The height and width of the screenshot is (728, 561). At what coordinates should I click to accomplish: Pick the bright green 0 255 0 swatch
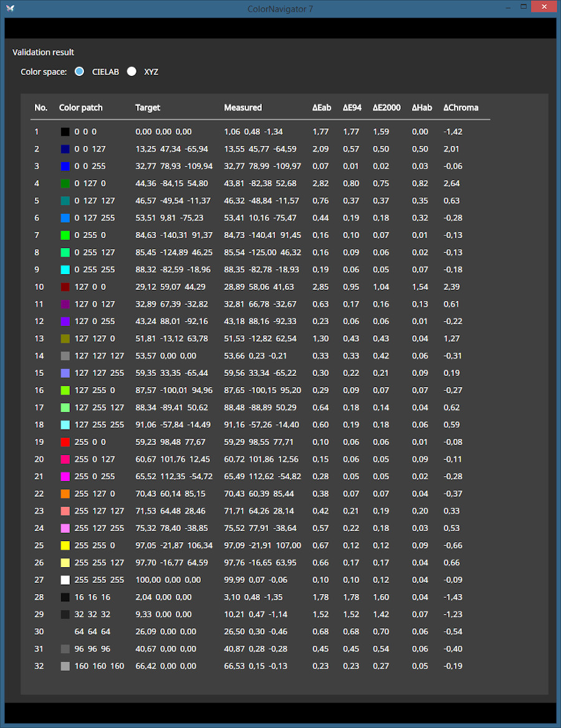point(65,235)
